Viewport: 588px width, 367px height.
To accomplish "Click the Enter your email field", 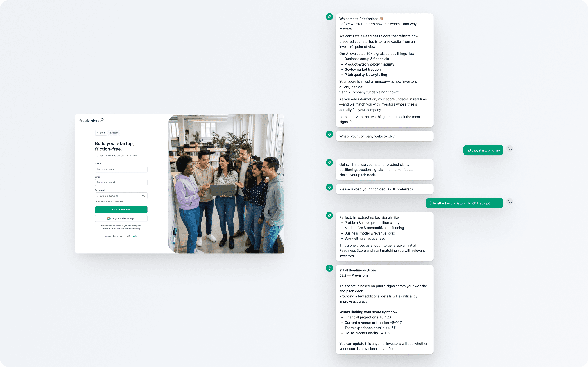I will [121, 183].
